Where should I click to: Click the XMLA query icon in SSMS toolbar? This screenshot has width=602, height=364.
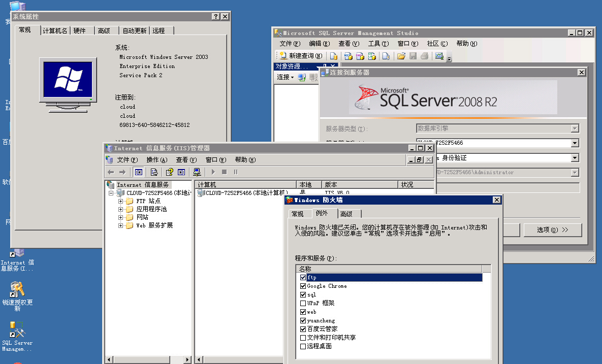point(372,56)
